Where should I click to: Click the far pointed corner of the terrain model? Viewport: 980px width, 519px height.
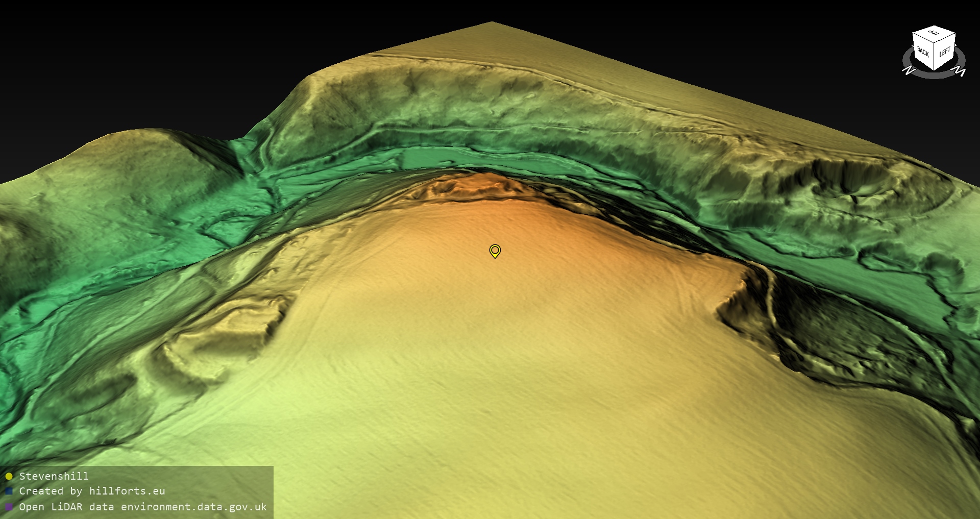pyautogui.click(x=492, y=23)
